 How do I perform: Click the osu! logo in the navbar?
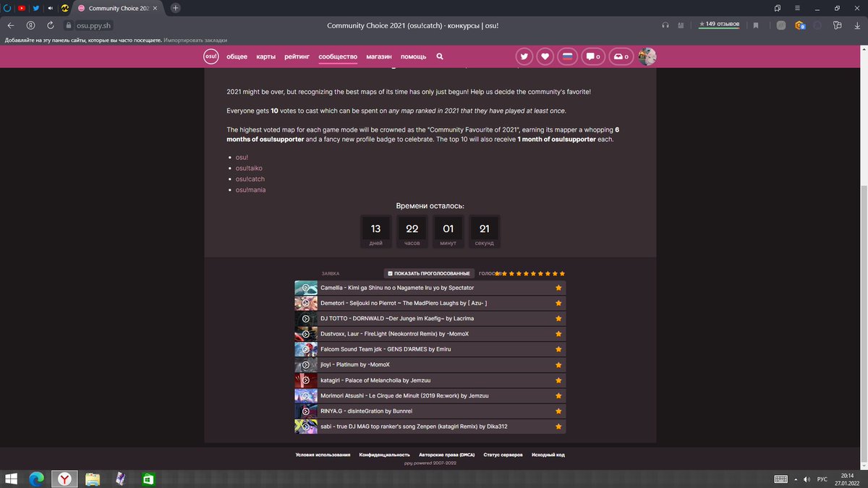pos(210,56)
